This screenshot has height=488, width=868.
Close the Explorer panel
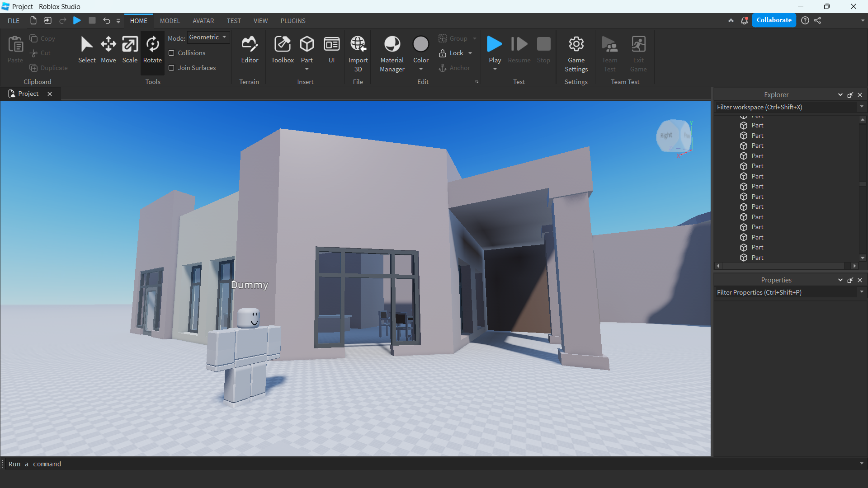[860, 95]
